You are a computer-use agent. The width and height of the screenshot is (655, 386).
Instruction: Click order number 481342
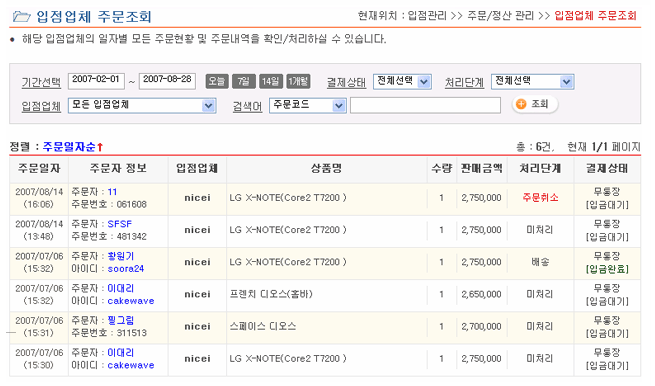click(132, 237)
